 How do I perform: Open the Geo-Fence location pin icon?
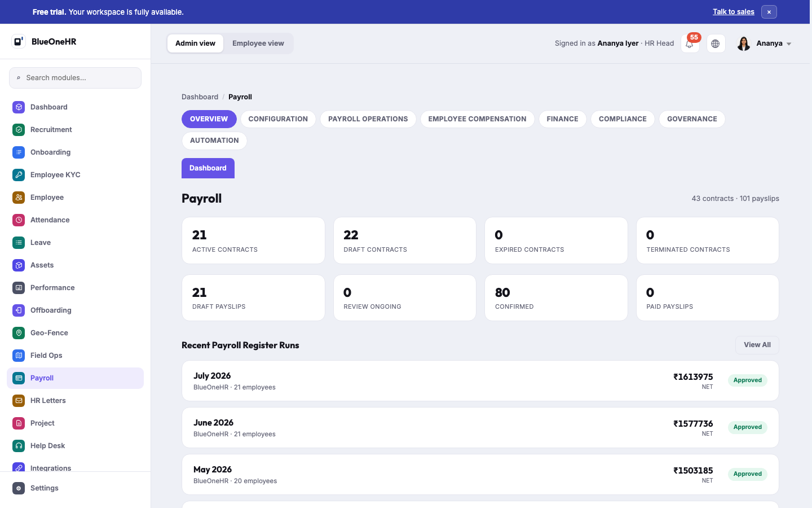(x=19, y=333)
